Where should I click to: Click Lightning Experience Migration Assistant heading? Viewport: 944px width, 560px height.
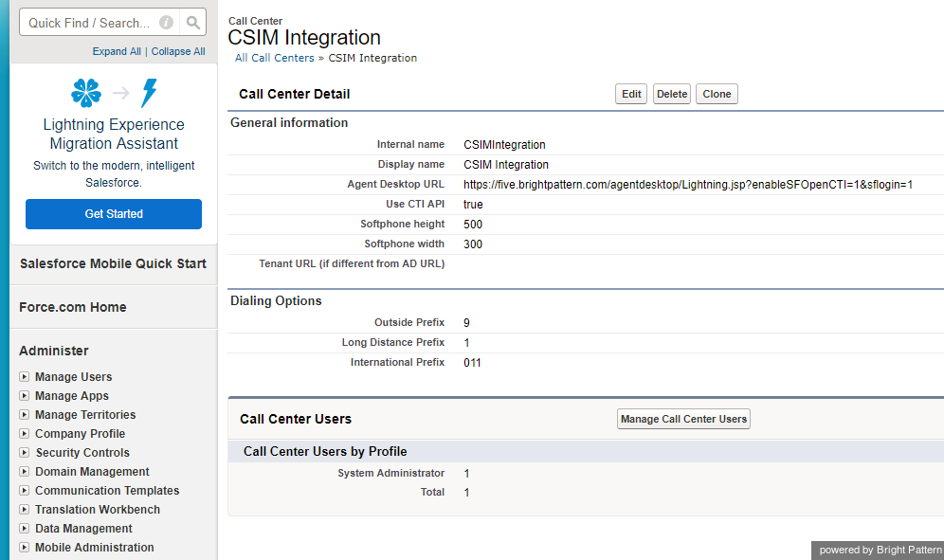114,135
